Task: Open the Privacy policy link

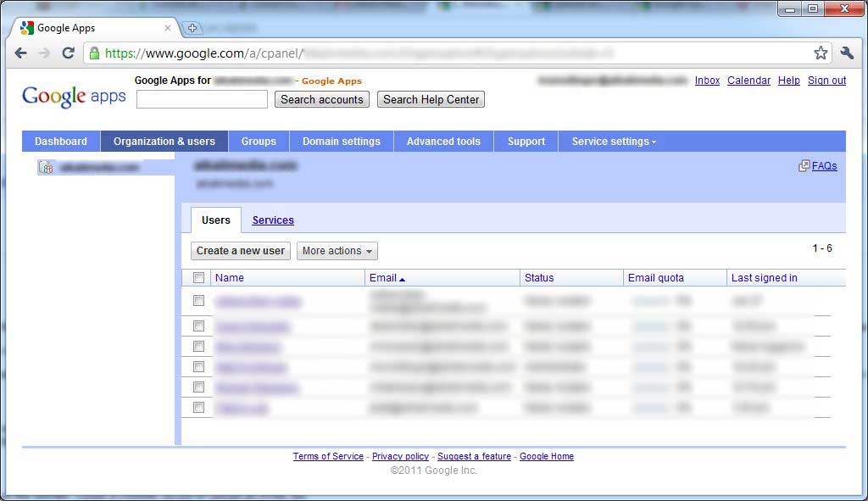Action: click(400, 456)
